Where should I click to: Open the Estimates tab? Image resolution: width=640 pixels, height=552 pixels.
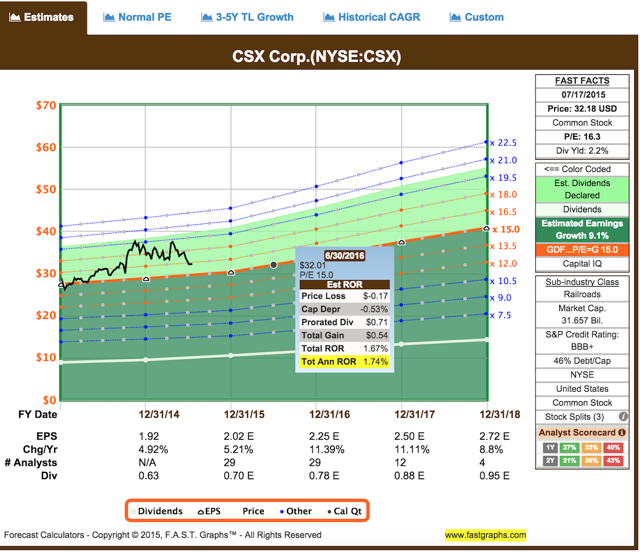click(42, 18)
